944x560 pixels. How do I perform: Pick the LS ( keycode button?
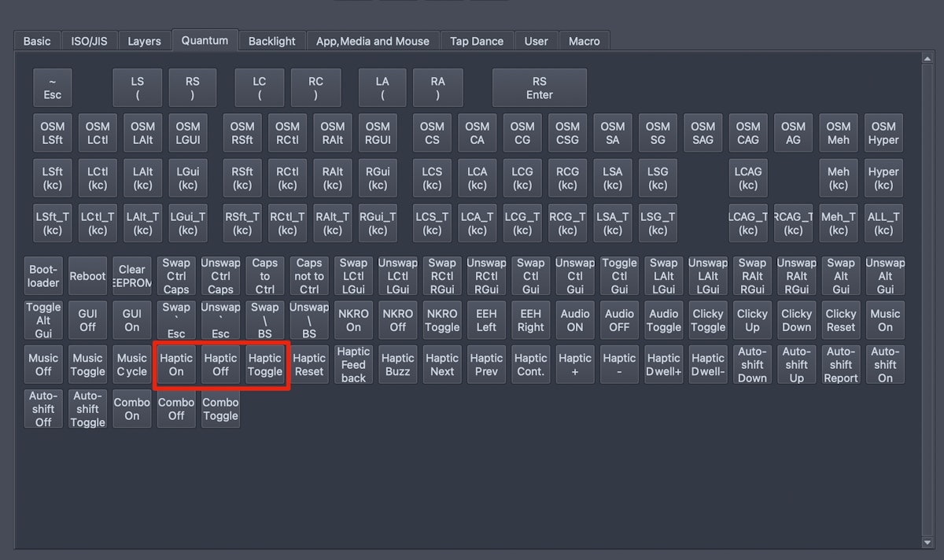[x=138, y=88]
